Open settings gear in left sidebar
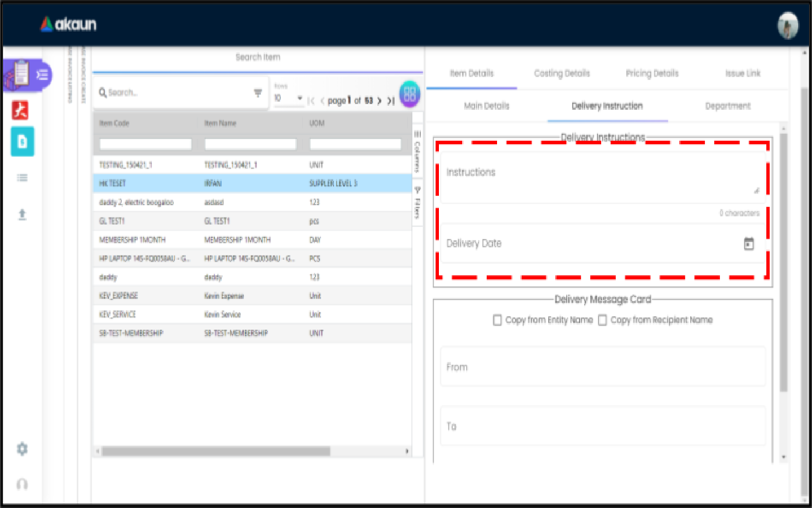Viewport: 812px width, 508px height. (22, 449)
